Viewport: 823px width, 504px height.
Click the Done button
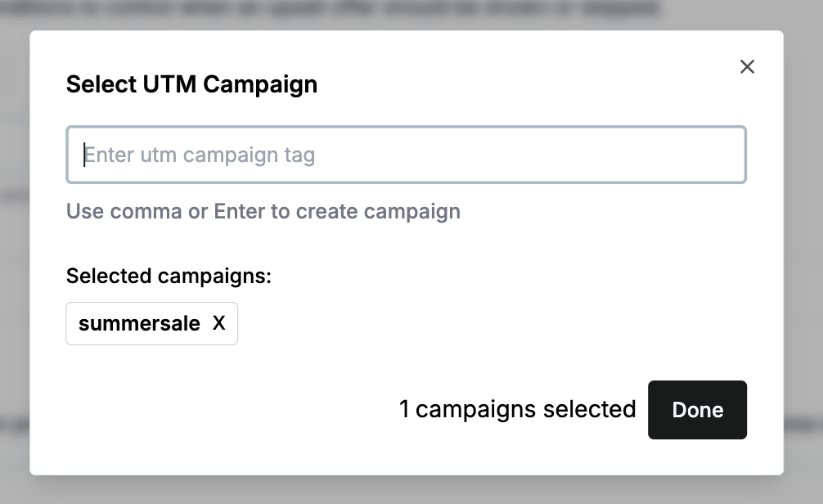697,410
